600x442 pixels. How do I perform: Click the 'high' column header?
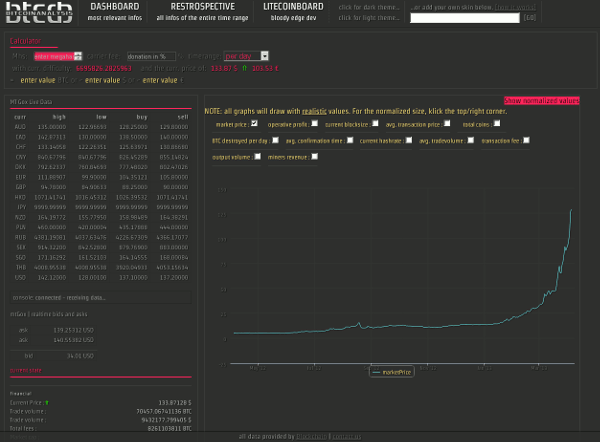(59, 117)
